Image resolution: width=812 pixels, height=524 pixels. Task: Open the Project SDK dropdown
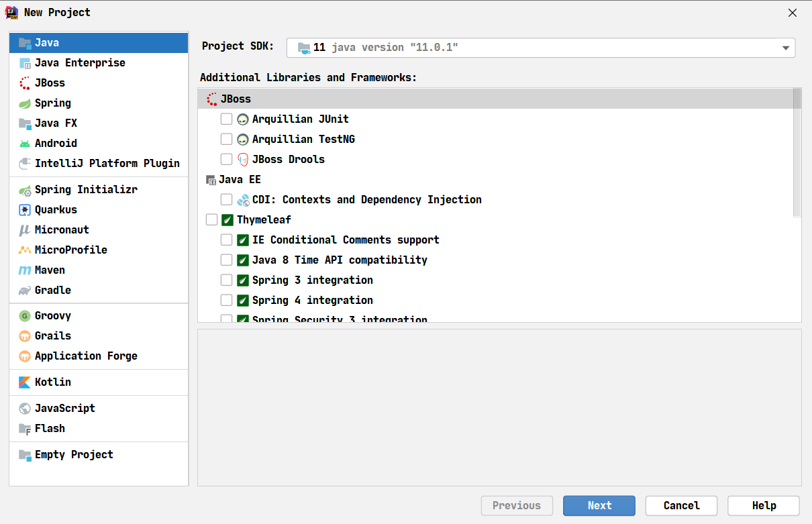click(x=541, y=48)
